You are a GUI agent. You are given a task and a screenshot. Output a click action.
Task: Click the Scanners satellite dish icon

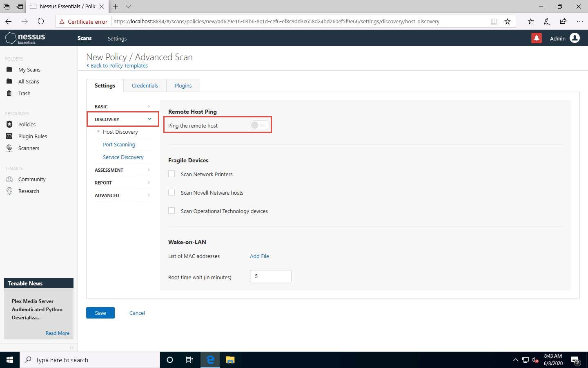tap(9, 148)
